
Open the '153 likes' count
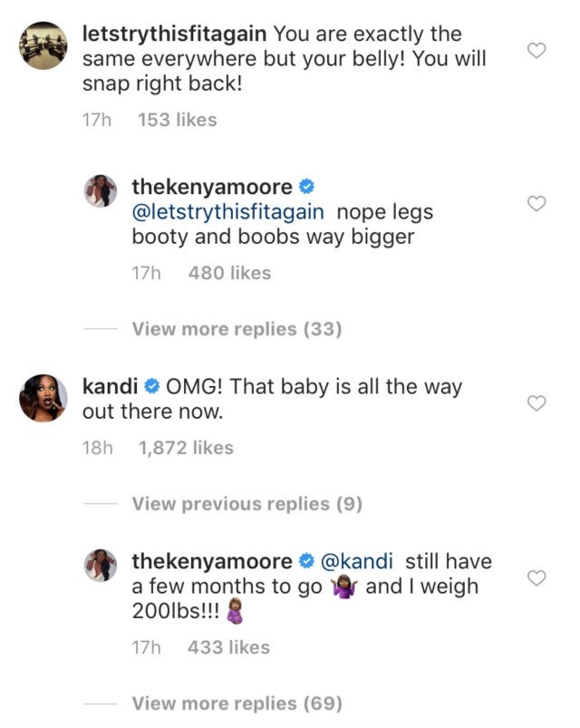pyautogui.click(x=177, y=120)
